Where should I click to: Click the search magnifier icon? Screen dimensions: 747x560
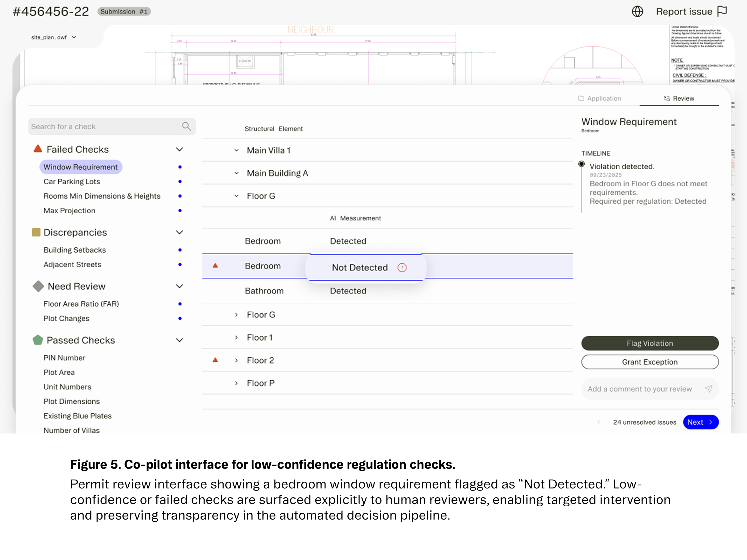pyautogui.click(x=186, y=126)
